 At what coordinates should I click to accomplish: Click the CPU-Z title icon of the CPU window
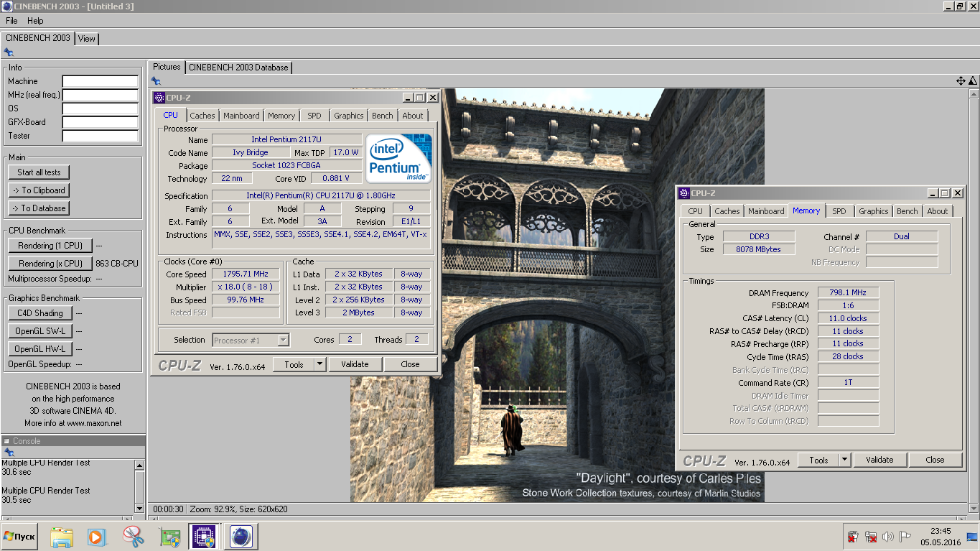[x=159, y=98]
